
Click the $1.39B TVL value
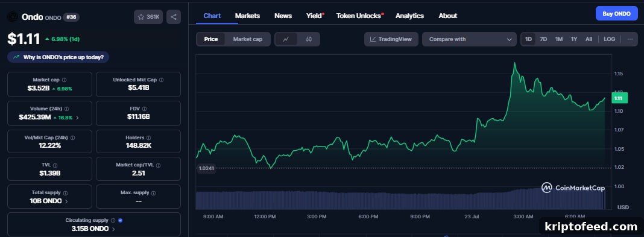[x=49, y=173]
